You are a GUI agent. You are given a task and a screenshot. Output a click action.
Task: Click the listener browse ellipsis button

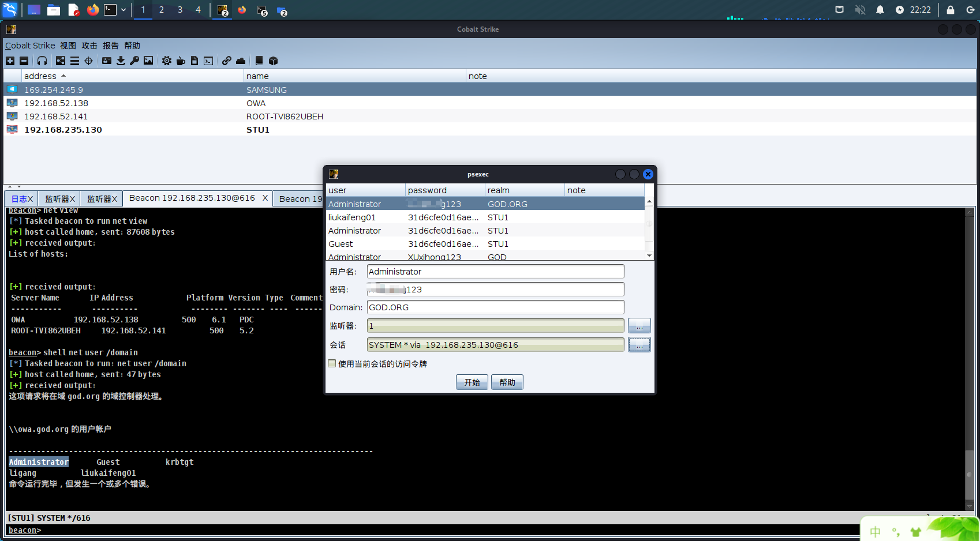(x=639, y=326)
